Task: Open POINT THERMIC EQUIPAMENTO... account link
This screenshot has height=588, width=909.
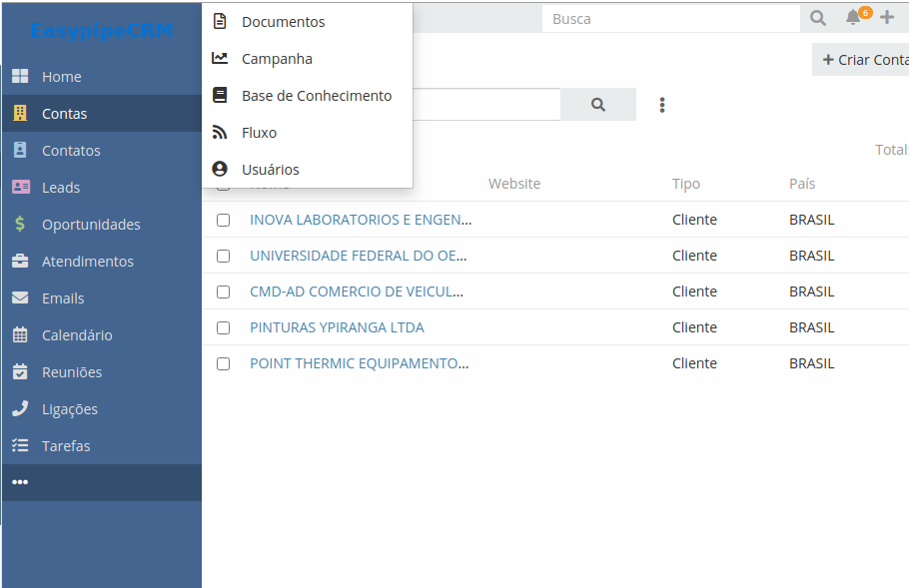Action: (360, 363)
